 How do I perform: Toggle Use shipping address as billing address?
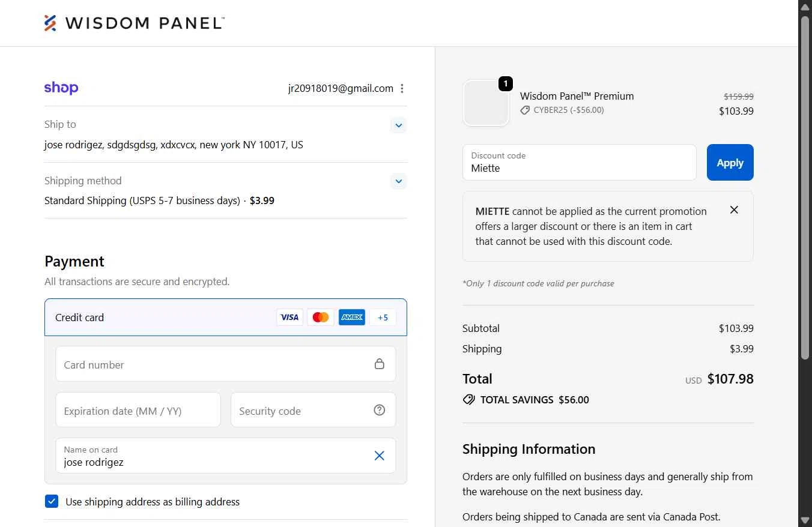coord(52,501)
